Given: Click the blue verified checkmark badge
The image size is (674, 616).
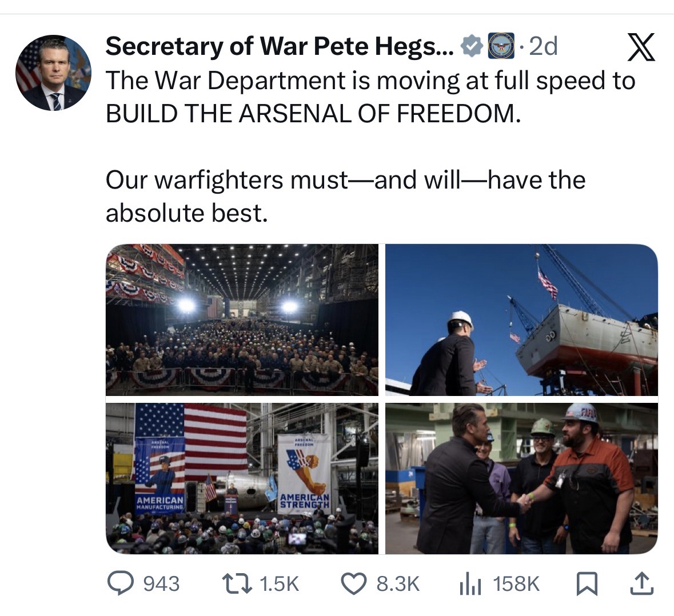Looking at the screenshot, I should 471,46.
